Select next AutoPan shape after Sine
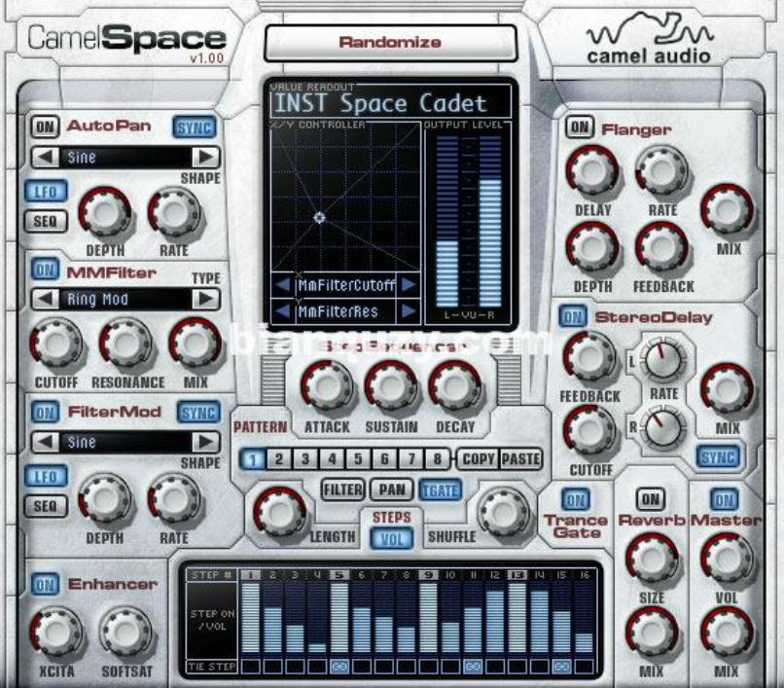 coord(204,157)
